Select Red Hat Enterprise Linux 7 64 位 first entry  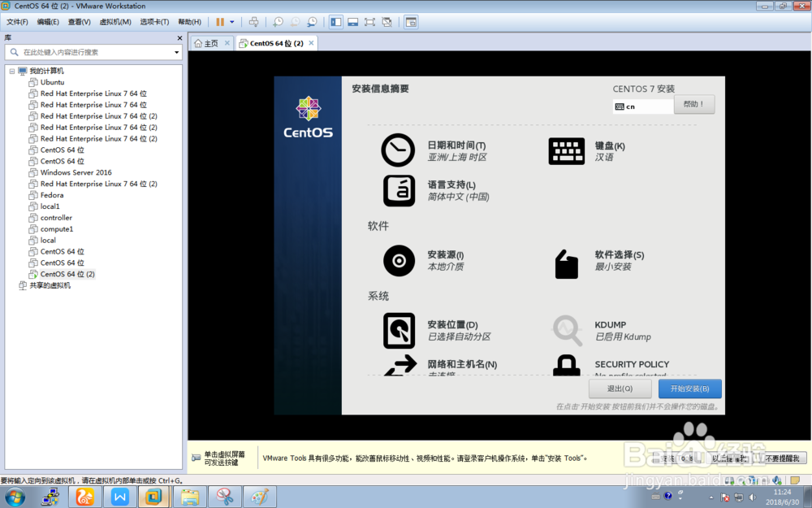coord(93,93)
